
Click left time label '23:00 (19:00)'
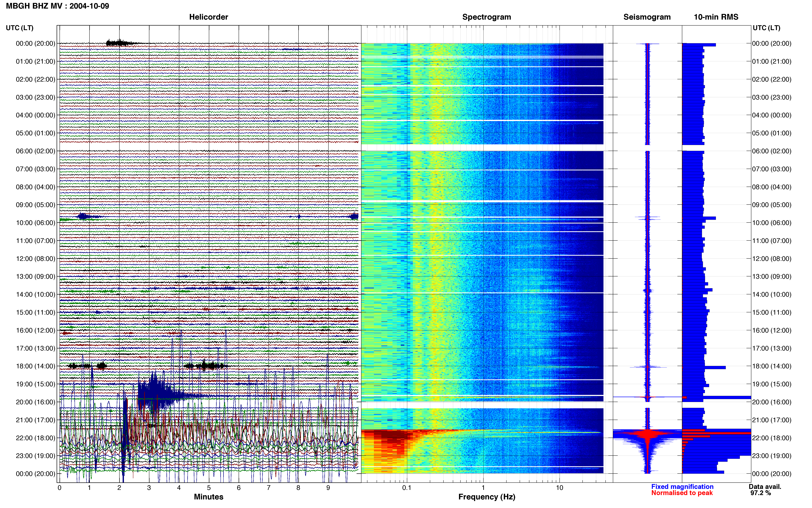(36, 456)
